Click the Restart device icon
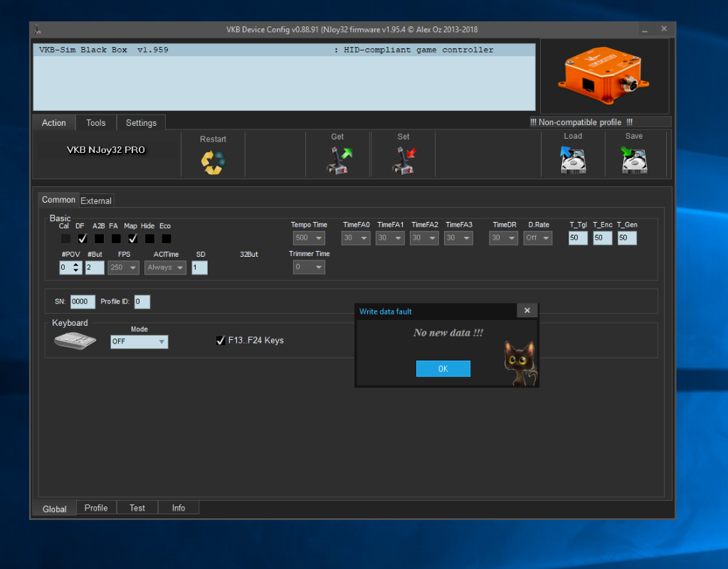 tap(213, 162)
